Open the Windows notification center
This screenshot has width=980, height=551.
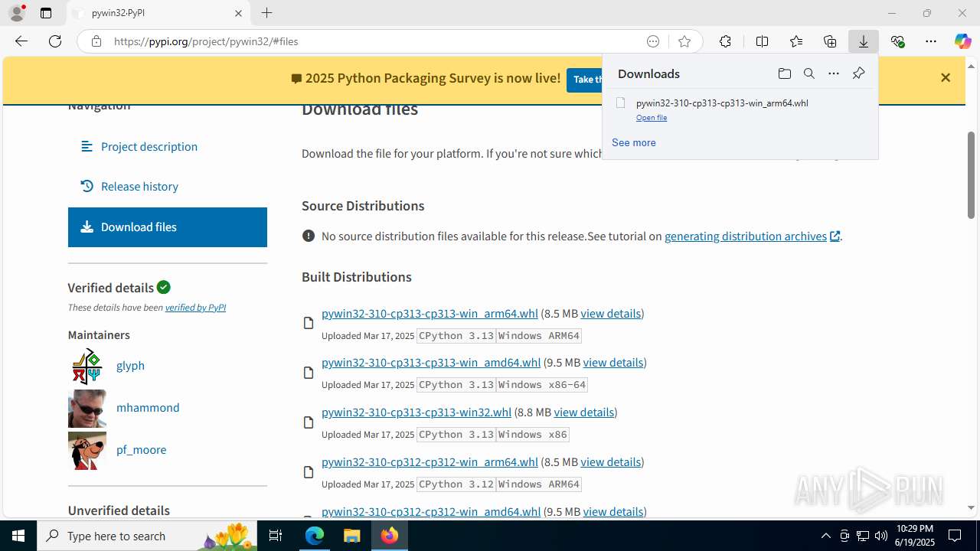tap(955, 536)
